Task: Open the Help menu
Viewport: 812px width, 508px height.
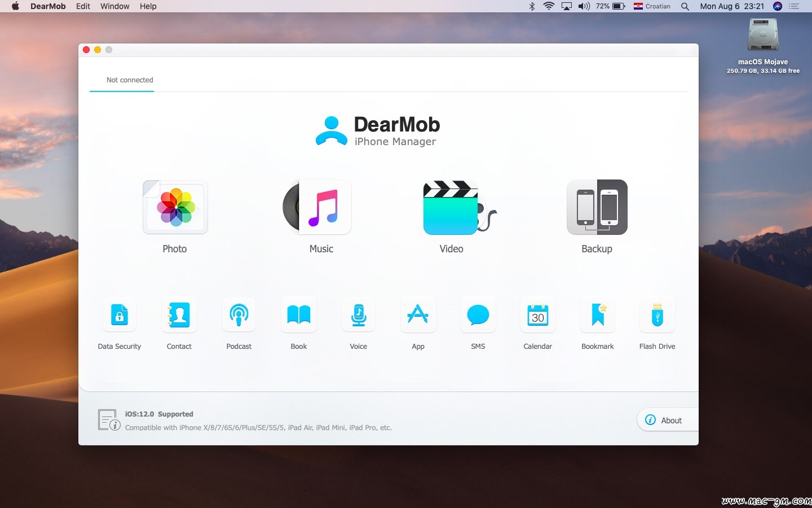Action: [x=148, y=6]
